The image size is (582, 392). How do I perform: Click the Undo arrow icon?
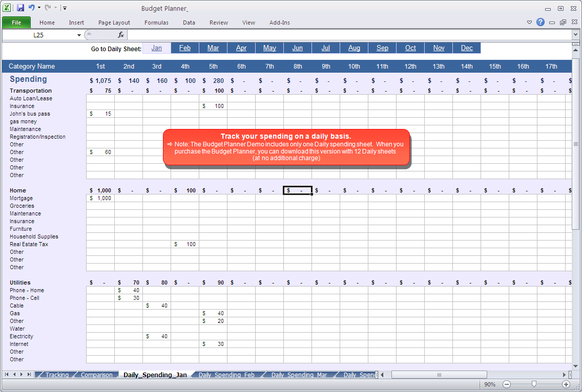coord(32,8)
